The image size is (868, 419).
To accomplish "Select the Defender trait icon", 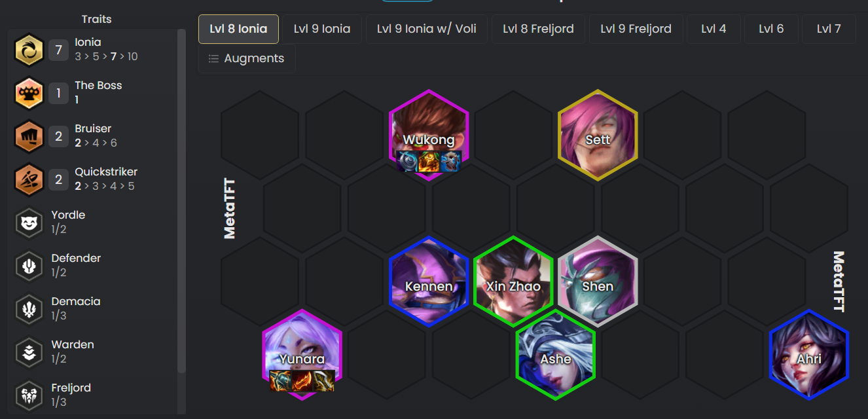I will coord(29,266).
